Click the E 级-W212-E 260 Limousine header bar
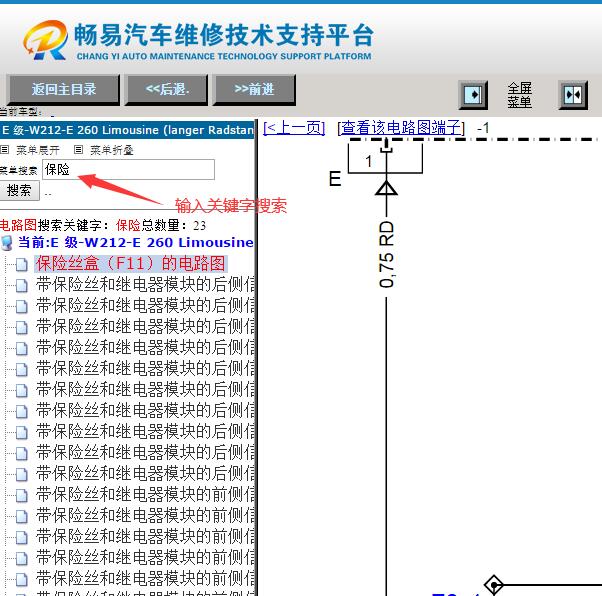The height and width of the screenshot is (596, 602). tap(127, 130)
